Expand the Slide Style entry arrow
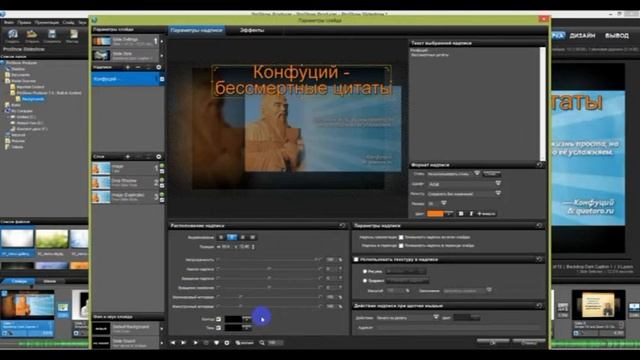This screenshot has height=360, width=640. (162, 56)
